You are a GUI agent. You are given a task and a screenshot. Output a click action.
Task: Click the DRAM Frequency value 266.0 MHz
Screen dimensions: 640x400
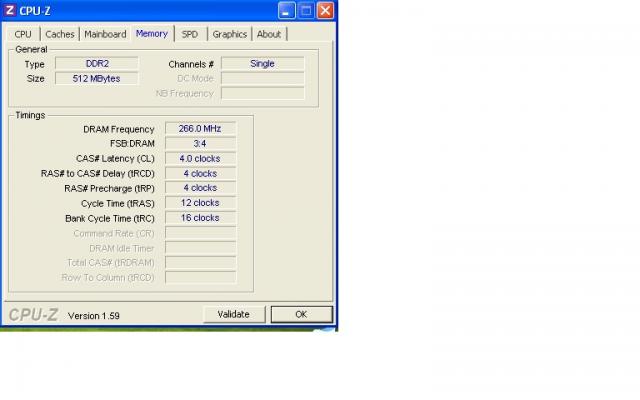pyautogui.click(x=200, y=129)
